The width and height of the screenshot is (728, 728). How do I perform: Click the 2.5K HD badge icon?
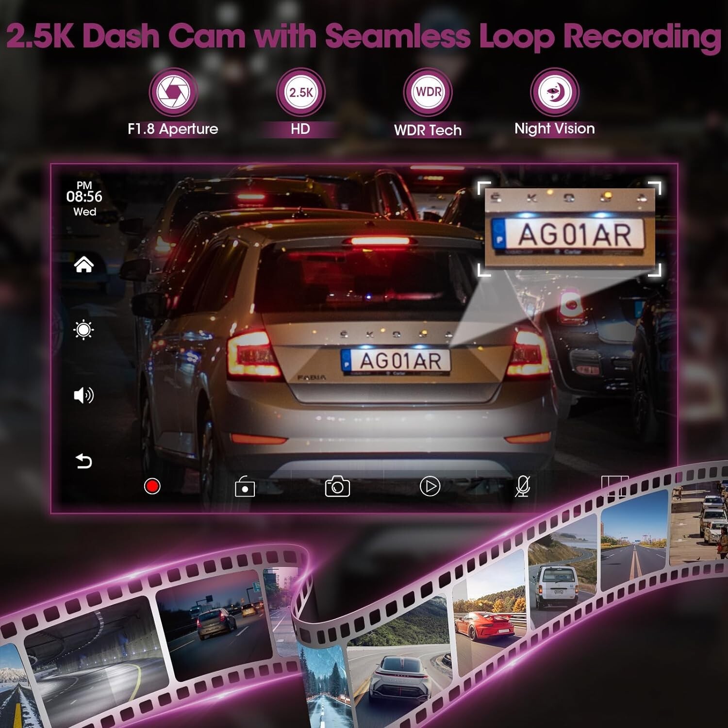pyautogui.click(x=301, y=92)
